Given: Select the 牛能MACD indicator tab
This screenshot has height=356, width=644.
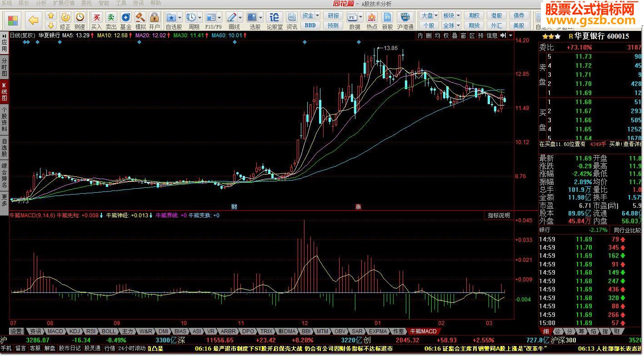Looking at the screenshot, I should (x=423, y=331).
